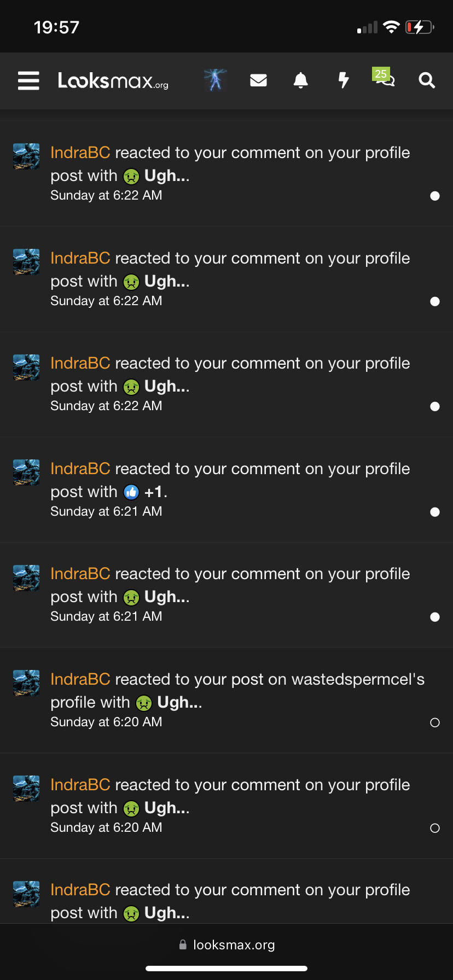Open the alerts bell icon
The image size is (453, 980).
coord(300,80)
